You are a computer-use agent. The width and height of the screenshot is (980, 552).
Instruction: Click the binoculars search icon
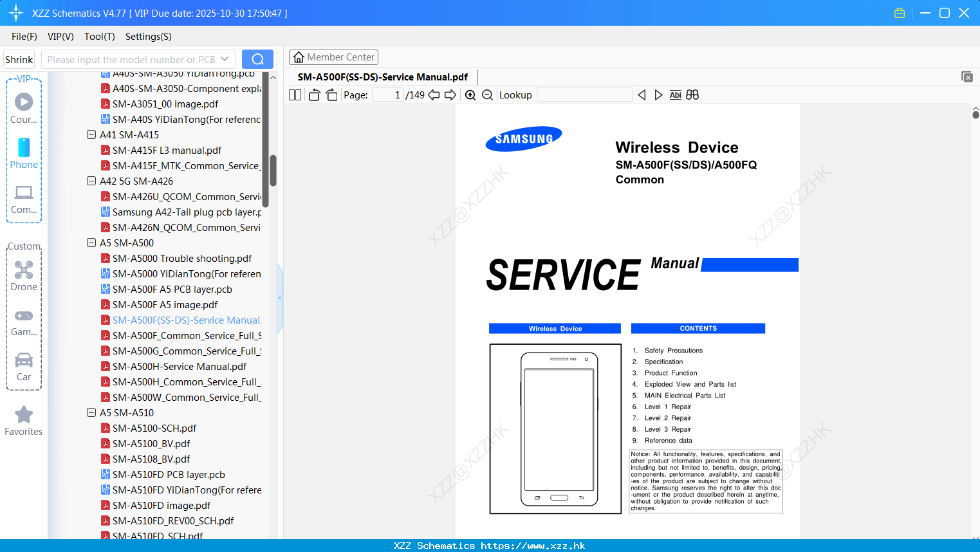tap(692, 95)
